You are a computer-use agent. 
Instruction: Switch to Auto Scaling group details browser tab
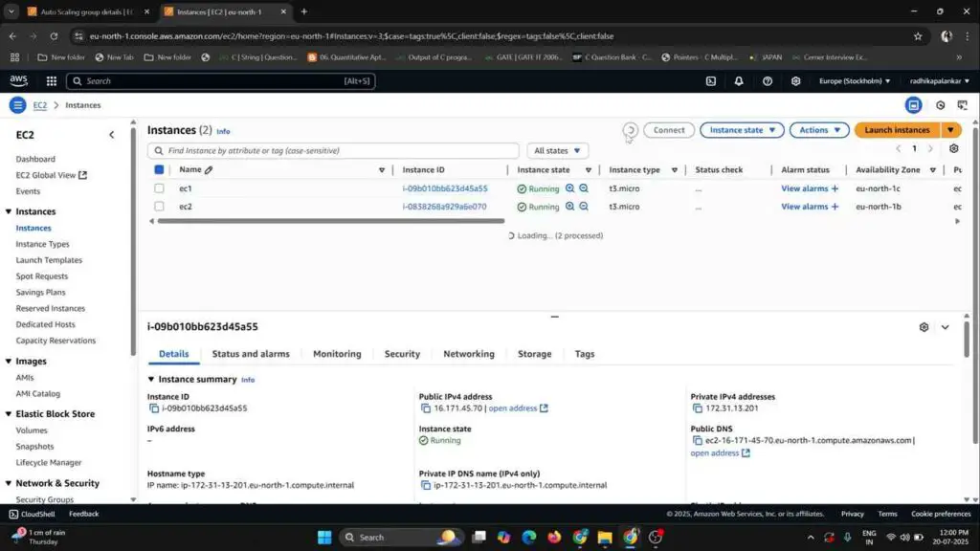(x=86, y=11)
